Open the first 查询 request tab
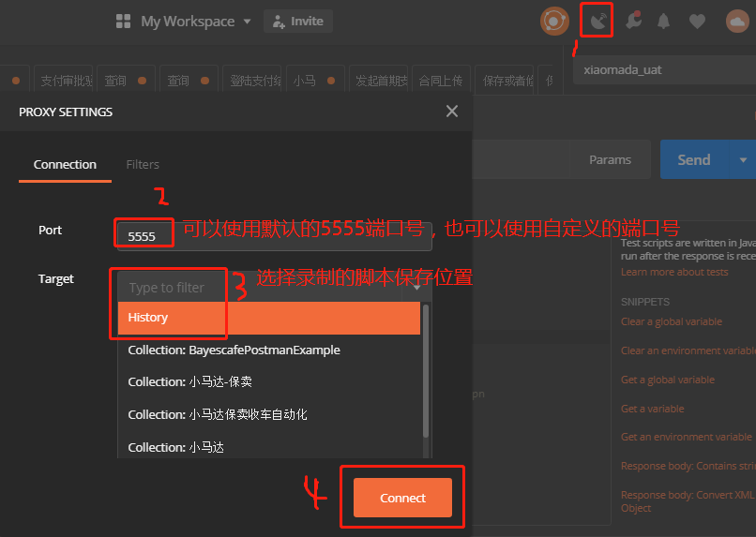This screenshot has height=537, width=756. click(126, 81)
